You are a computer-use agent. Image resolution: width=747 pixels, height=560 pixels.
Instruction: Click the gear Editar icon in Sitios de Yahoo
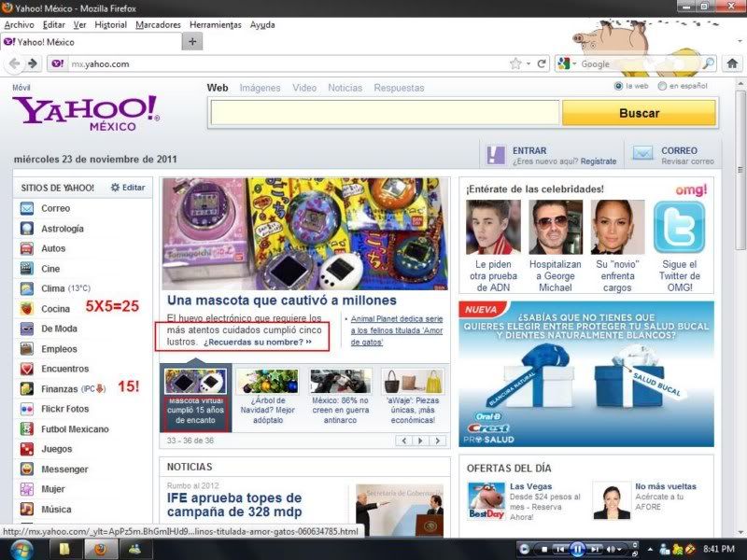115,188
